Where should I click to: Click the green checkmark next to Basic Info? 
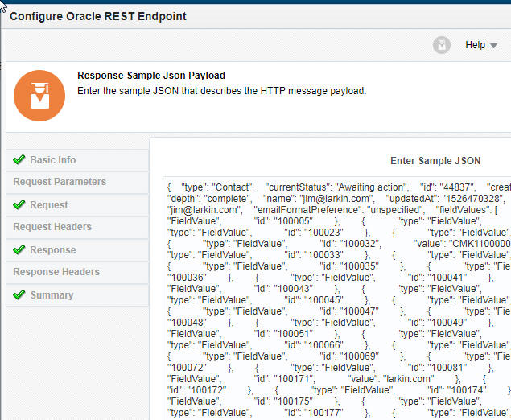click(19, 159)
